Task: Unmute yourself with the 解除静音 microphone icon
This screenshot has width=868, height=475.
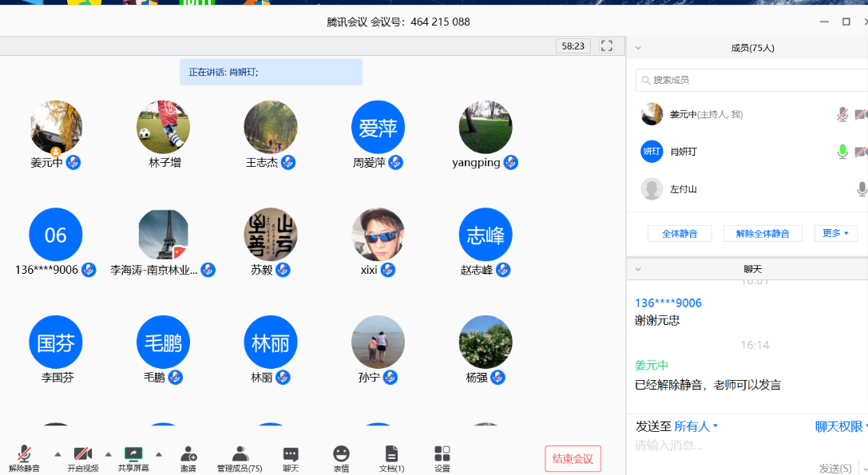Action: point(25,452)
